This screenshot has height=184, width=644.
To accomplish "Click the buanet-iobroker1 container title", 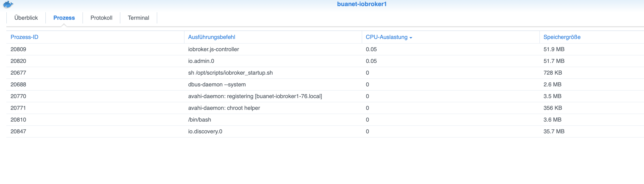I will coord(361,4).
